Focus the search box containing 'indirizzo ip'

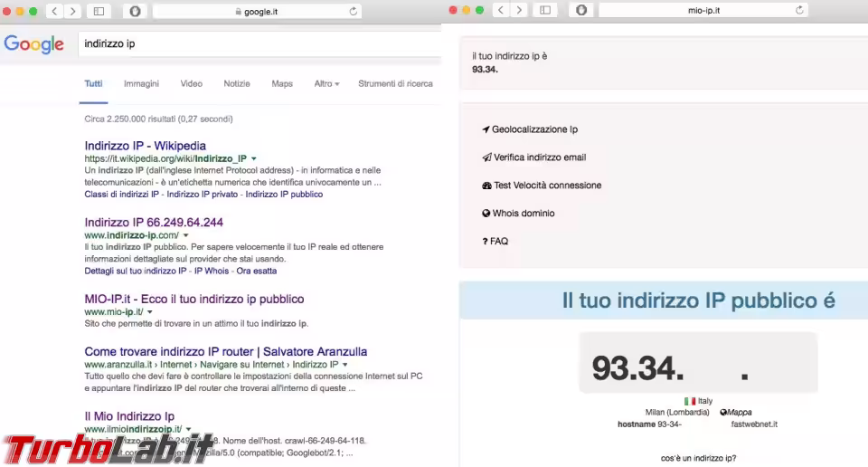pyautogui.click(x=260, y=43)
